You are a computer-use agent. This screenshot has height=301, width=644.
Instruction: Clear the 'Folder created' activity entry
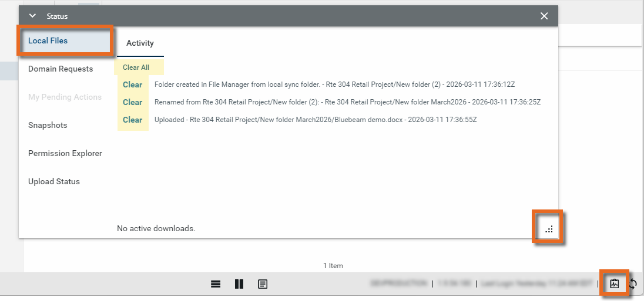click(132, 84)
